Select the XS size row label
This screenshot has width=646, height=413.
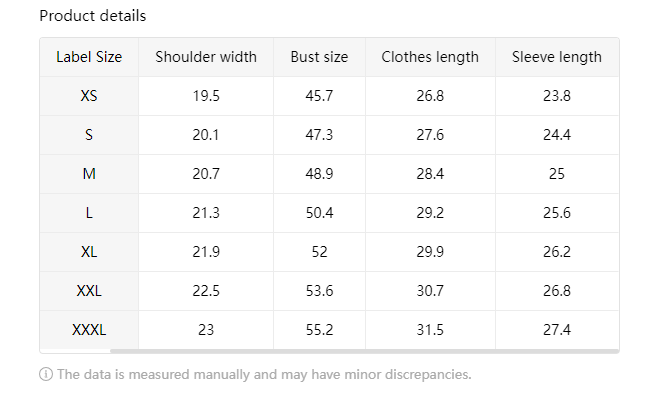(x=89, y=96)
